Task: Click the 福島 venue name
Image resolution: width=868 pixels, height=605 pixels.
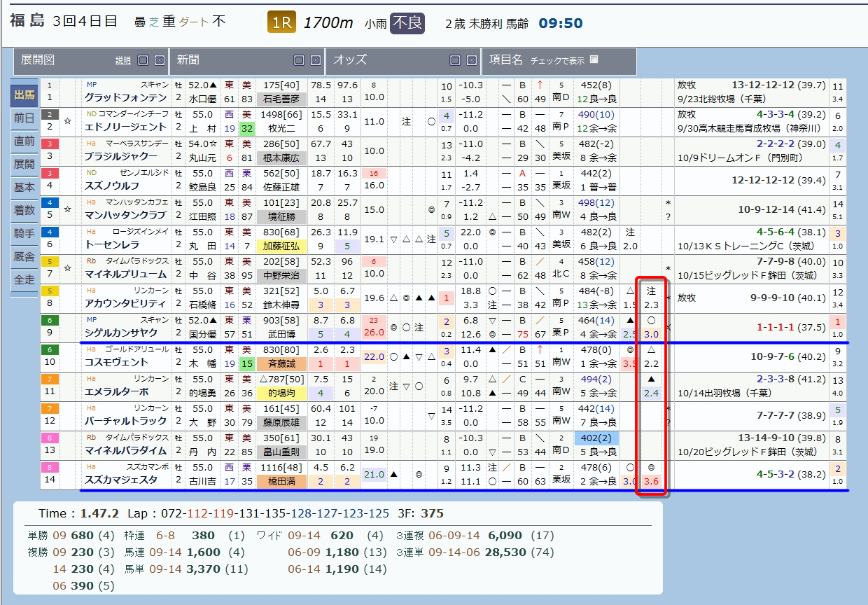Action: 28,21
